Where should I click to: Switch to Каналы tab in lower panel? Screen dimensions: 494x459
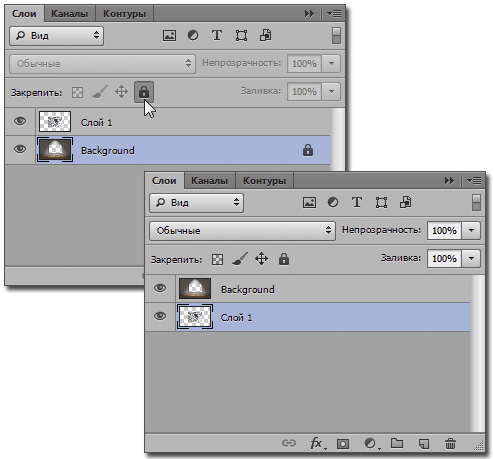[x=210, y=181]
